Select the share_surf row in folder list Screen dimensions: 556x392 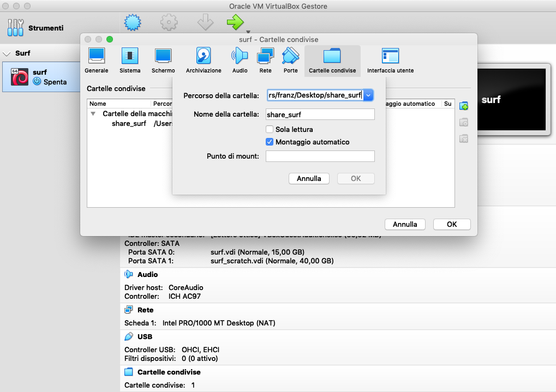point(129,124)
